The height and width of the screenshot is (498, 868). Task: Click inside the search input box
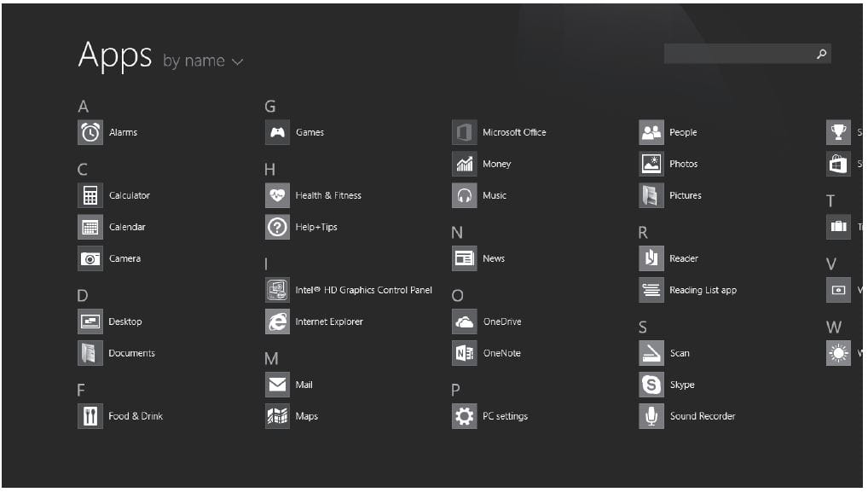(x=742, y=53)
